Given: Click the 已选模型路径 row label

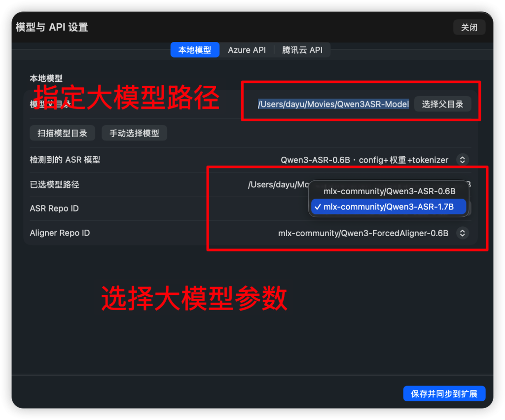Looking at the screenshot, I should coord(54,184).
